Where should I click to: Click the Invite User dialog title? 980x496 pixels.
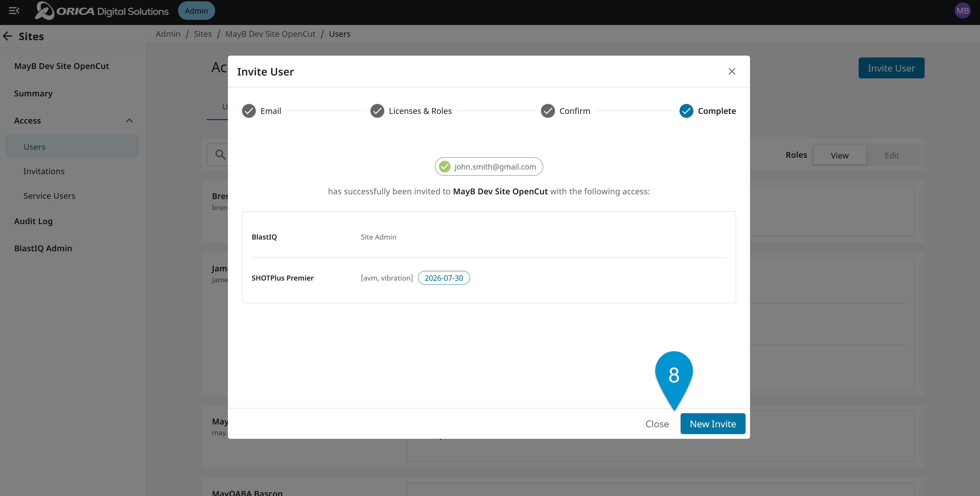coord(265,72)
